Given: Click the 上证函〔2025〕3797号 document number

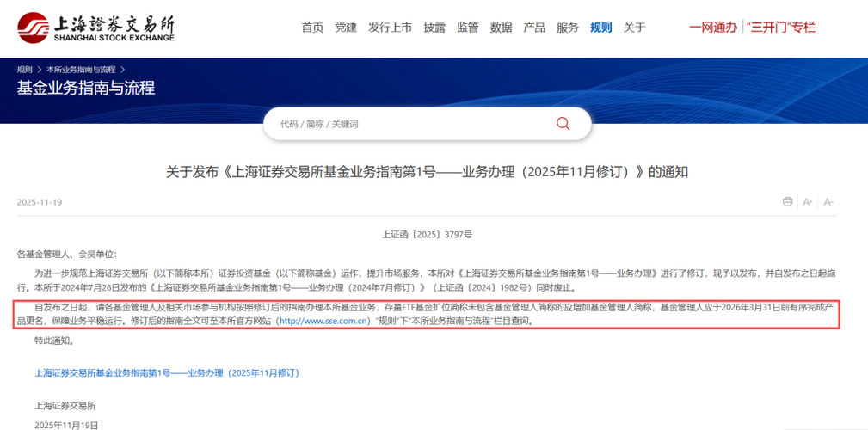Looking at the screenshot, I should [428, 235].
